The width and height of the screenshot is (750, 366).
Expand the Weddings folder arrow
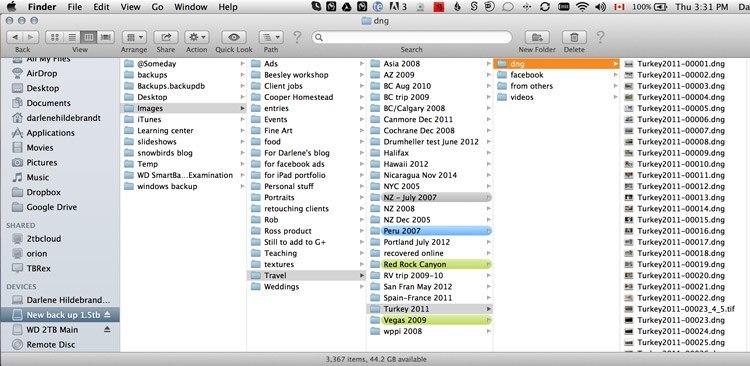click(x=362, y=287)
